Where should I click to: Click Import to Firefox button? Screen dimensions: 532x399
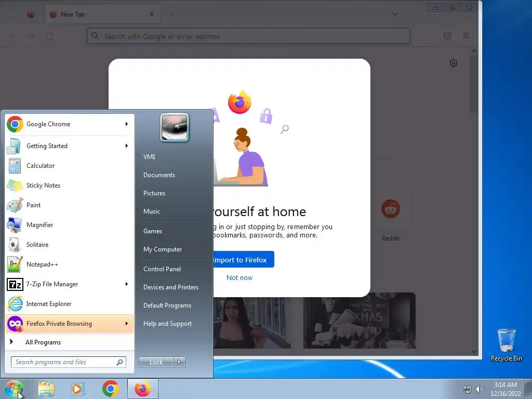tap(243, 260)
